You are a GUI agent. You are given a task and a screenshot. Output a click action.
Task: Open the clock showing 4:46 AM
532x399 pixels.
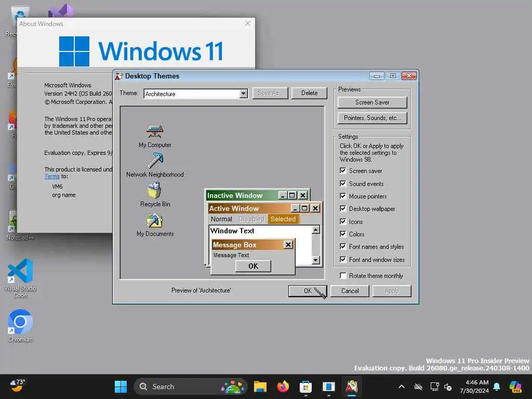tap(475, 387)
